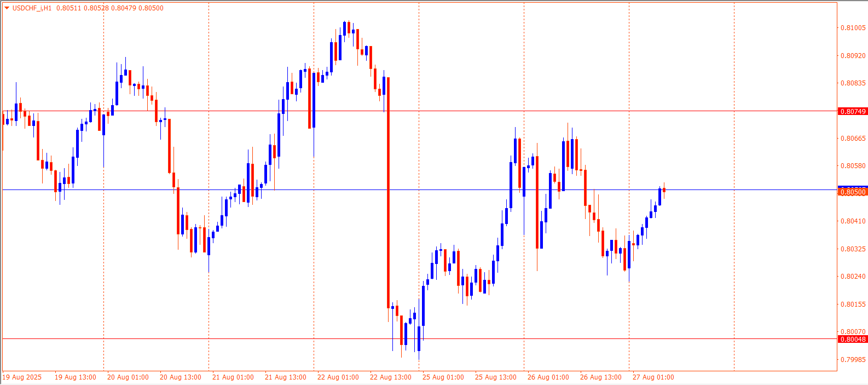Click the 0.80155 price scale label
The height and width of the screenshot is (385, 868).
(x=853, y=304)
